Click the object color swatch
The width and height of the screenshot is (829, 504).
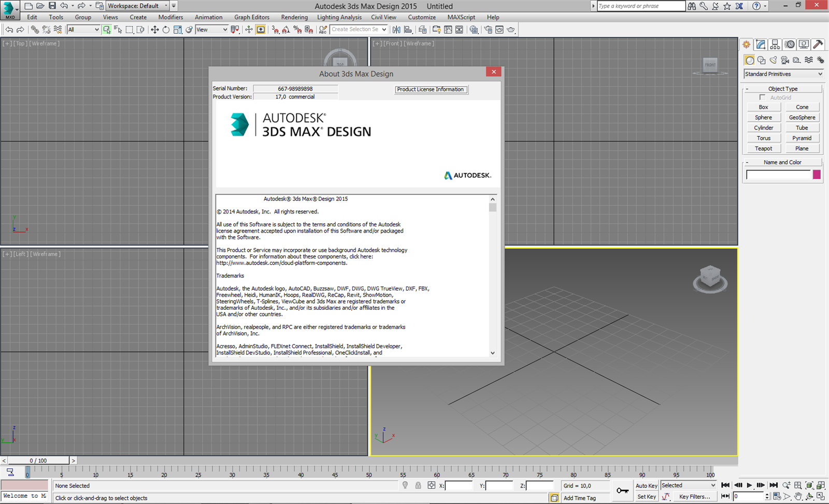(x=817, y=175)
